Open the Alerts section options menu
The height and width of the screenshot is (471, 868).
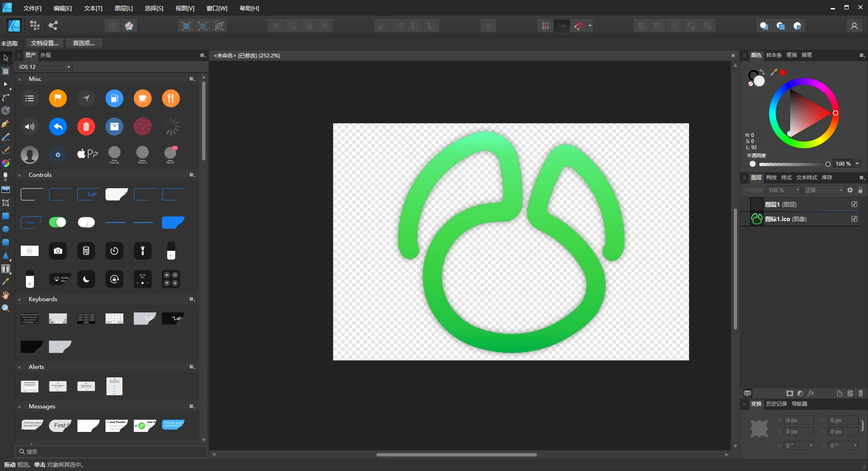pyautogui.click(x=192, y=367)
